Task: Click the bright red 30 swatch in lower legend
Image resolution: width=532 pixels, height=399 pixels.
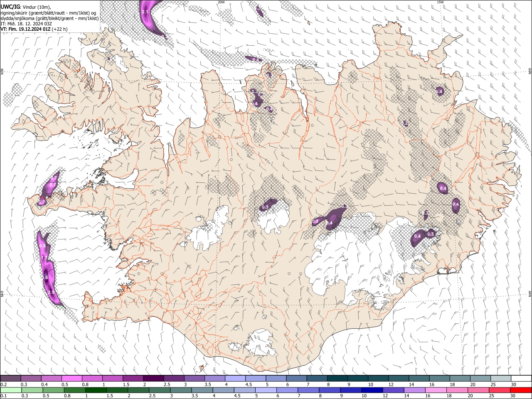Action: click(x=520, y=390)
